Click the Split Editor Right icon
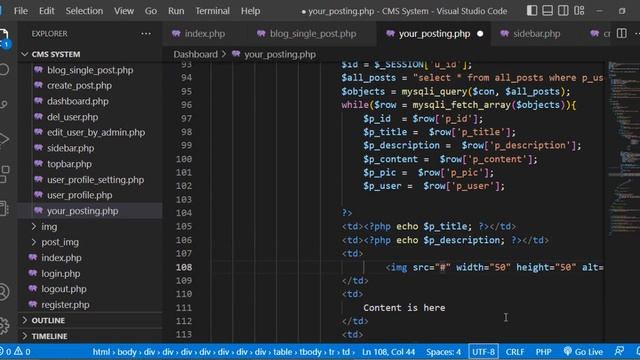Screen dimensions: 640x360 pos(621,33)
